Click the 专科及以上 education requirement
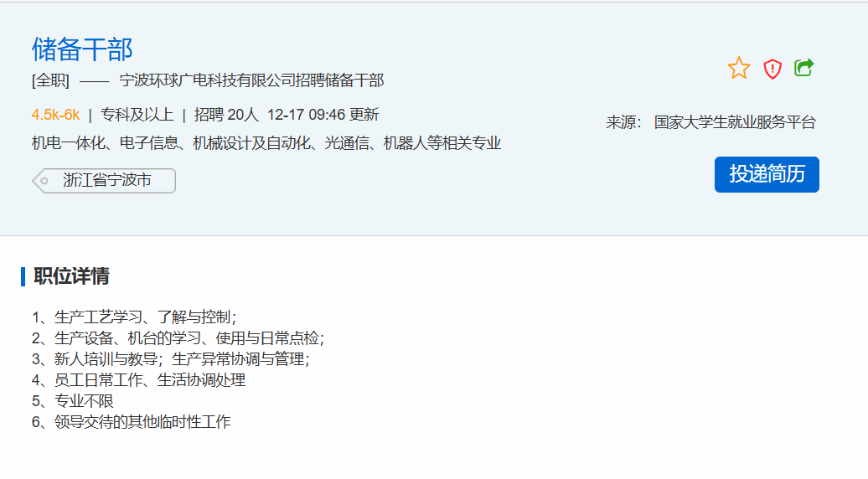868x479 pixels. click(137, 115)
